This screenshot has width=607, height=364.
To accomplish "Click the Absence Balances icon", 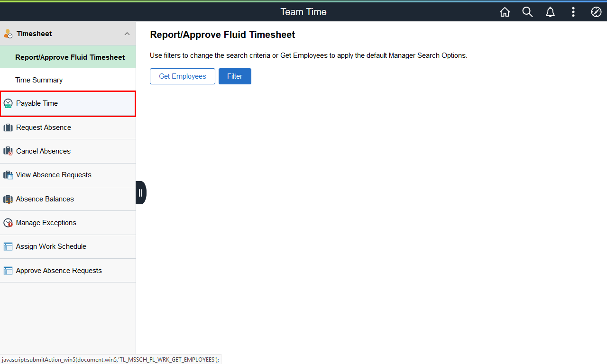I will pos(8,199).
